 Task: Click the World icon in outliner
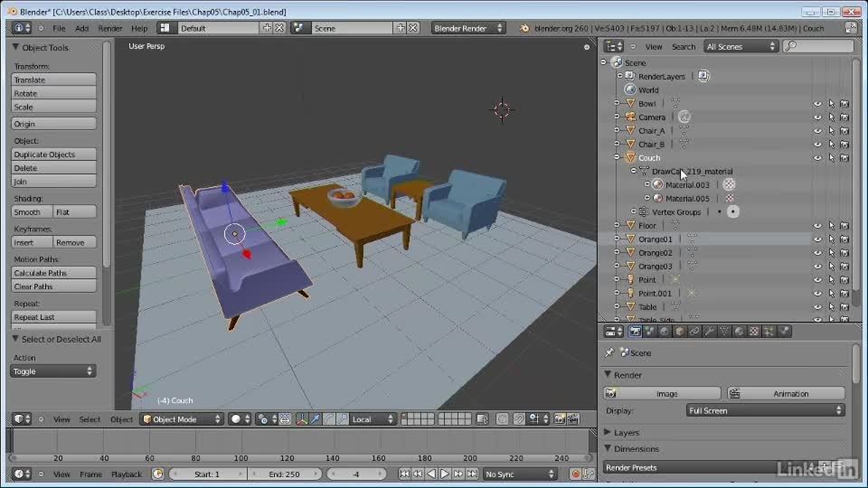[x=631, y=90]
